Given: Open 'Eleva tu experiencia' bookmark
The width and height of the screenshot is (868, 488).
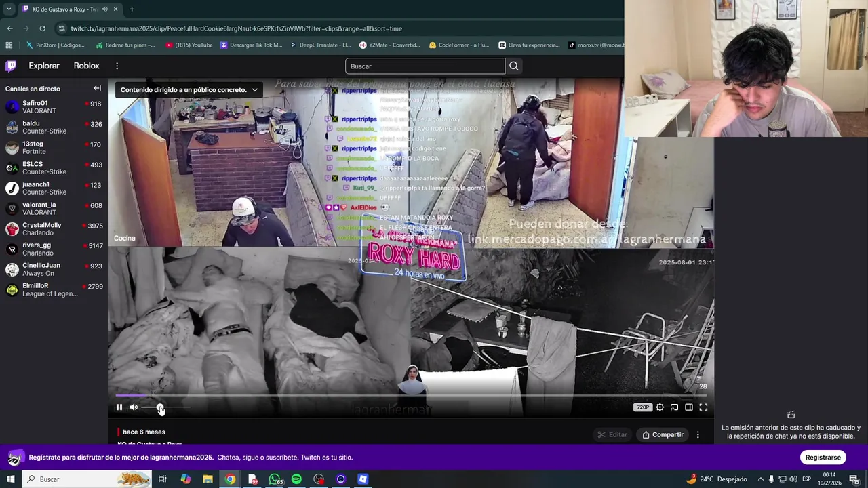Looking at the screenshot, I should tap(529, 45).
